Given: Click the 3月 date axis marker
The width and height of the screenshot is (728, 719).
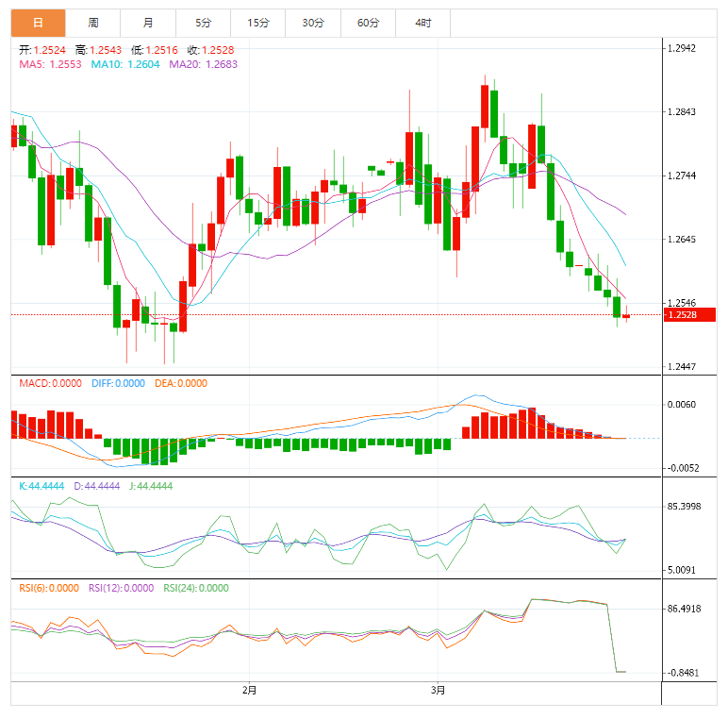Looking at the screenshot, I should [438, 690].
